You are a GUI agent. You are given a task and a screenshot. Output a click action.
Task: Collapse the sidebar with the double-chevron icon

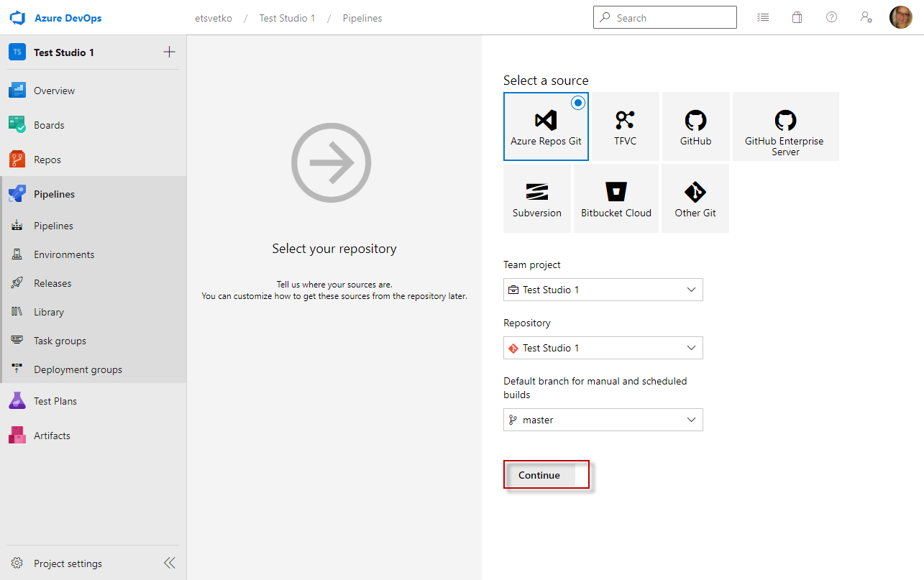pyautogui.click(x=170, y=563)
